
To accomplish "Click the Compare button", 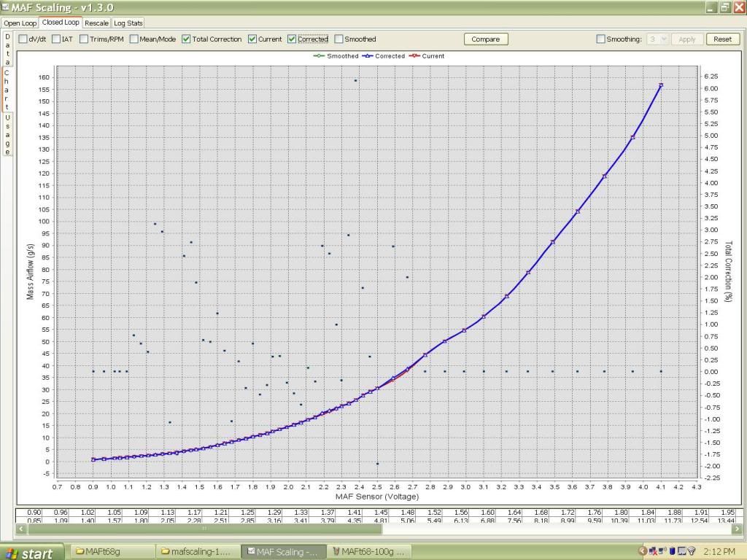I will (485, 39).
